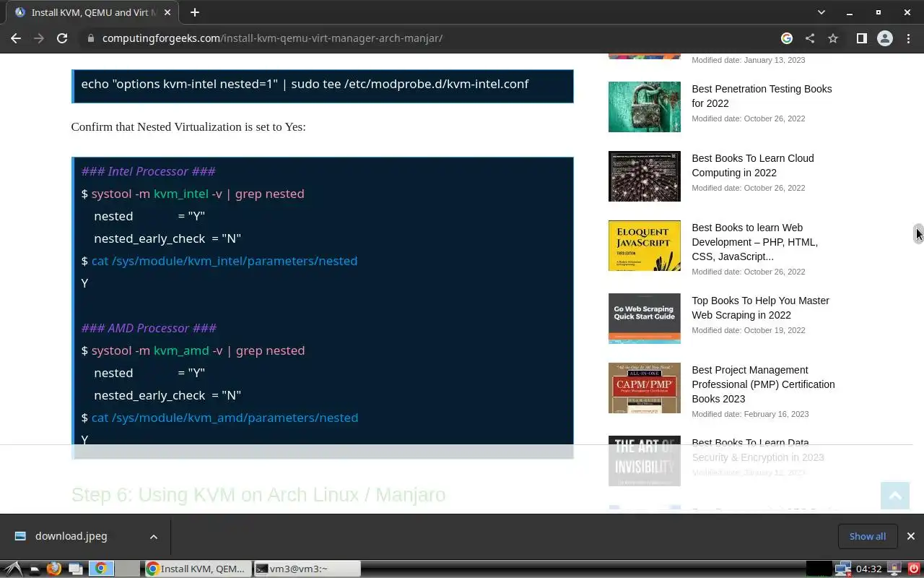Click the red power tray icon
Image resolution: width=924 pixels, height=578 pixels.
coord(913,569)
